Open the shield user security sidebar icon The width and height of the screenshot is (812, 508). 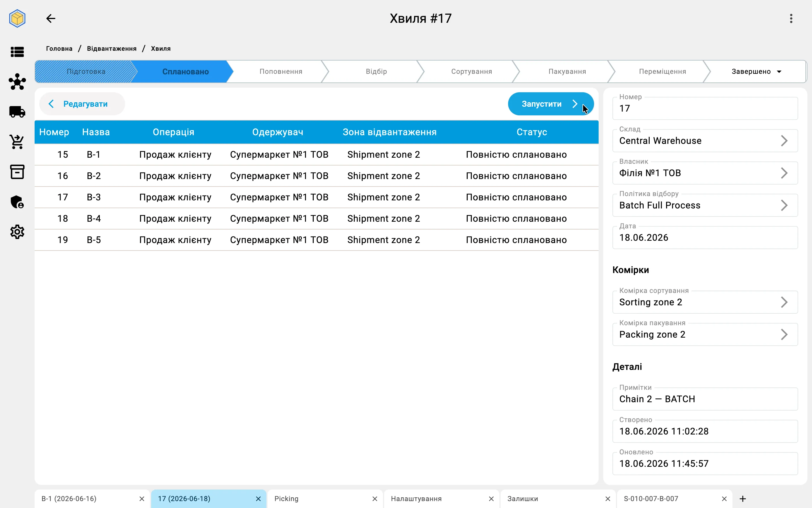17,202
